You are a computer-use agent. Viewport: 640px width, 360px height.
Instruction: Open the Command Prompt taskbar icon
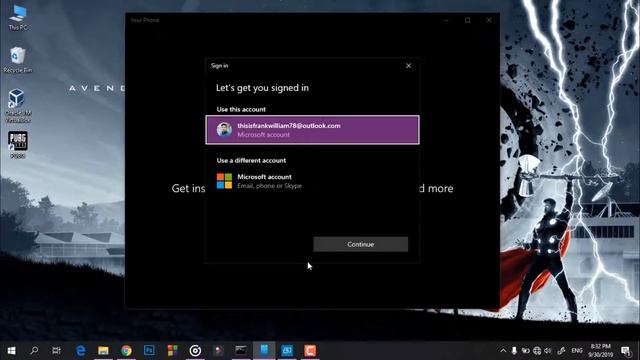point(241,351)
